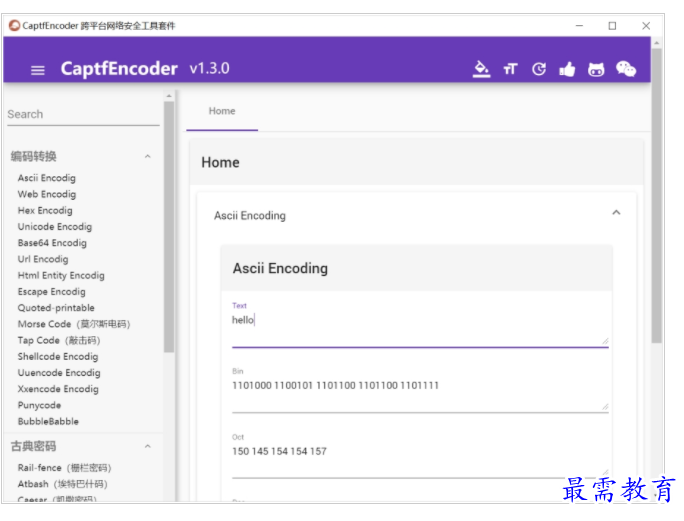Collapse the 编码转换 category

(147, 156)
